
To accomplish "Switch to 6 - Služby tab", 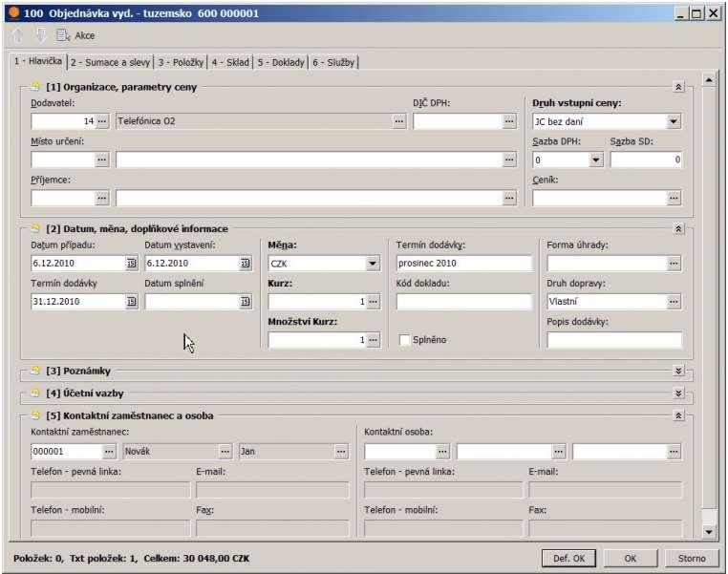I will point(333,63).
